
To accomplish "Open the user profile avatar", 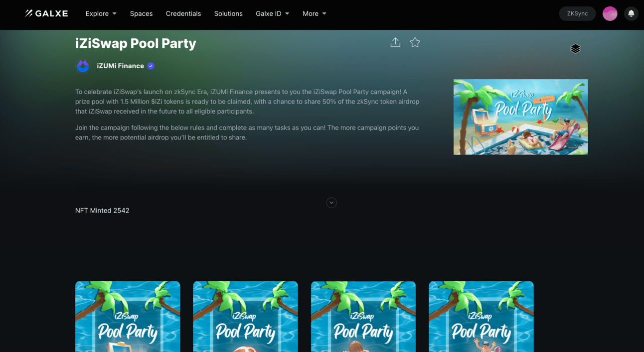I will tap(610, 13).
